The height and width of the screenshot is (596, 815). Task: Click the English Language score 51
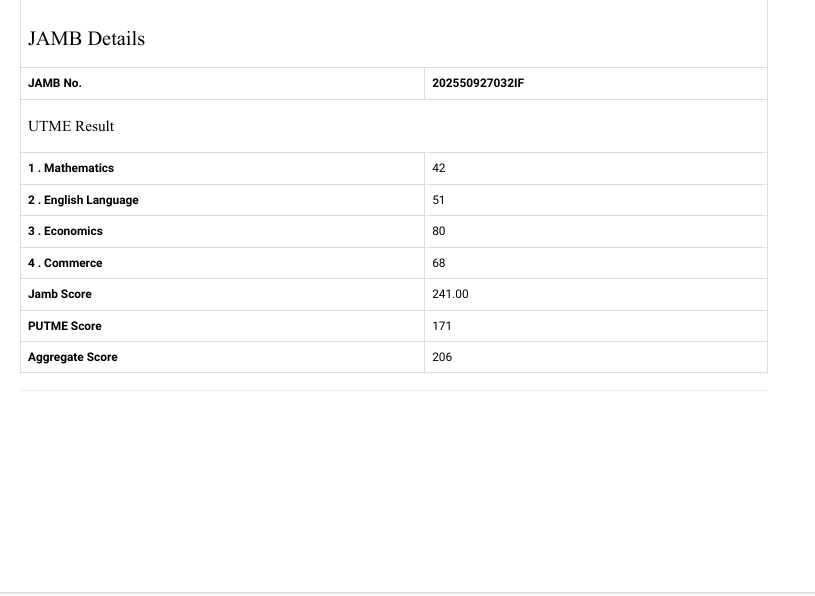click(x=439, y=200)
